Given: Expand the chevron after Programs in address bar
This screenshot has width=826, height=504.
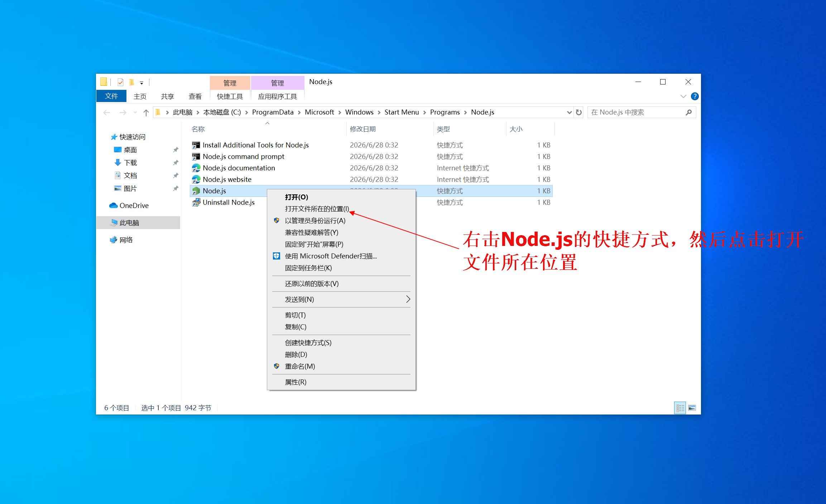Looking at the screenshot, I should [x=465, y=112].
